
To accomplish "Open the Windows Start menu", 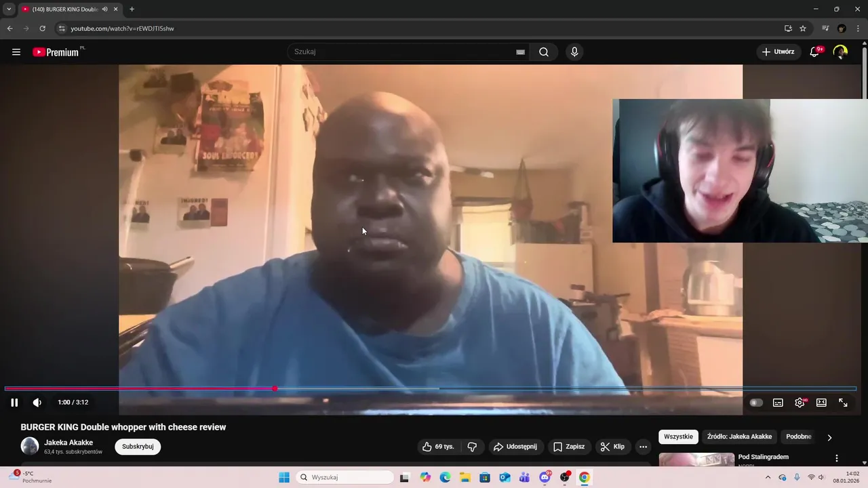I will pyautogui.click(x=284, y=477).
